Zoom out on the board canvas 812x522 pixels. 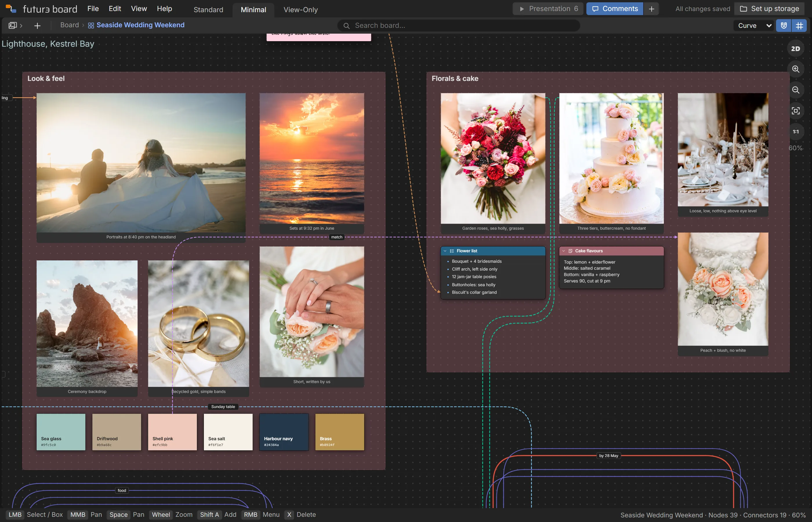(x=795, y=90)
